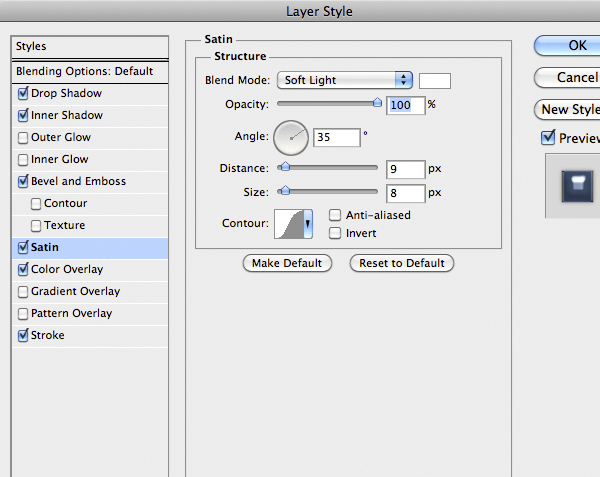The image size is (600, 477).
Task: Click the Size slider handle
Action: 284,189
